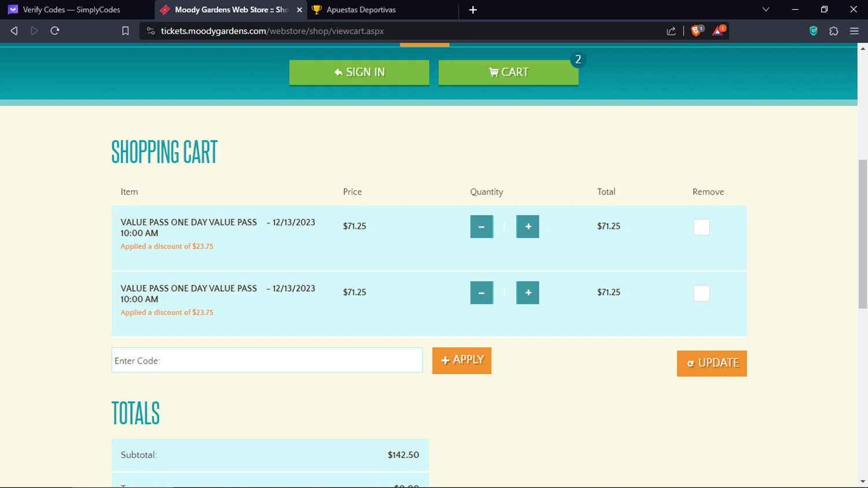
Task: Decrease quantity of second Value Pass
Action: 481,292
